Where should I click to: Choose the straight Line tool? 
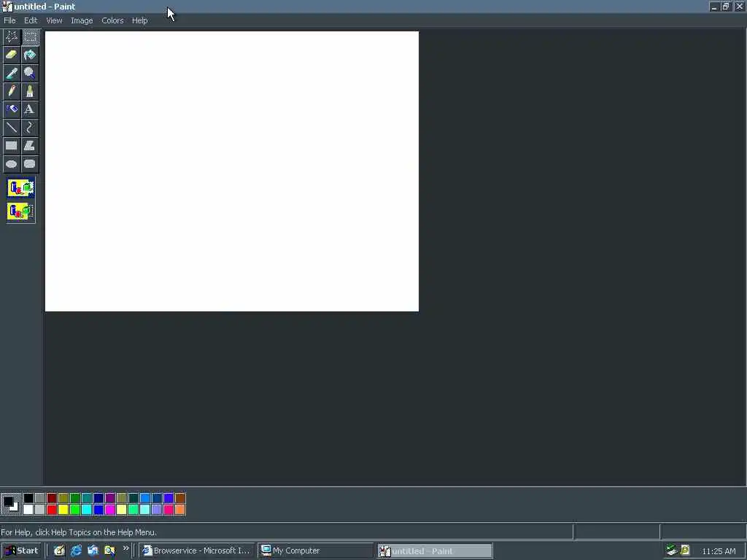(12, 127)
